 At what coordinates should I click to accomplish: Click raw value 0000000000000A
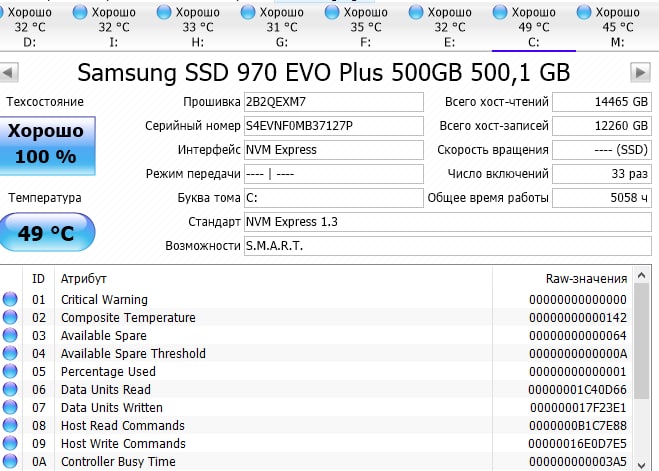tap(578, 354)
